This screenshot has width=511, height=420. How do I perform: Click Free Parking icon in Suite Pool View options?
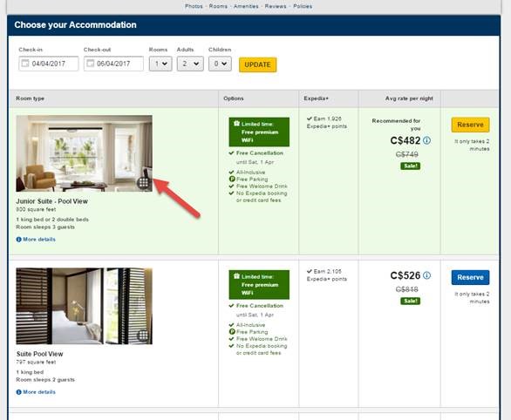pos(232,332)
